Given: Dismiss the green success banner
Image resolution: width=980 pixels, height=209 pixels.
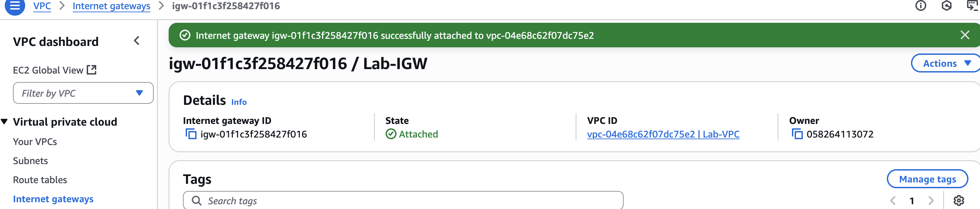Looking at the screenshot, I should pyautogui.click(x=964, y=35).
